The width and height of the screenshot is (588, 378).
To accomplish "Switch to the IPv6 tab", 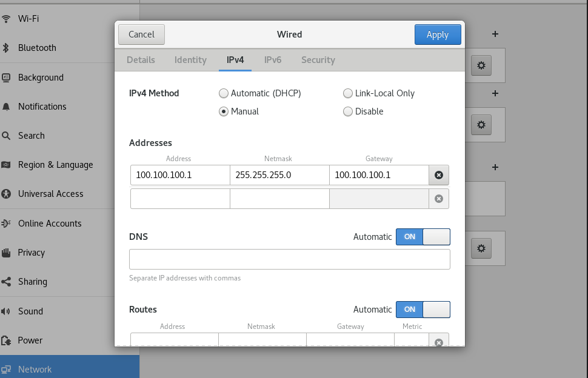I will 273,60.
